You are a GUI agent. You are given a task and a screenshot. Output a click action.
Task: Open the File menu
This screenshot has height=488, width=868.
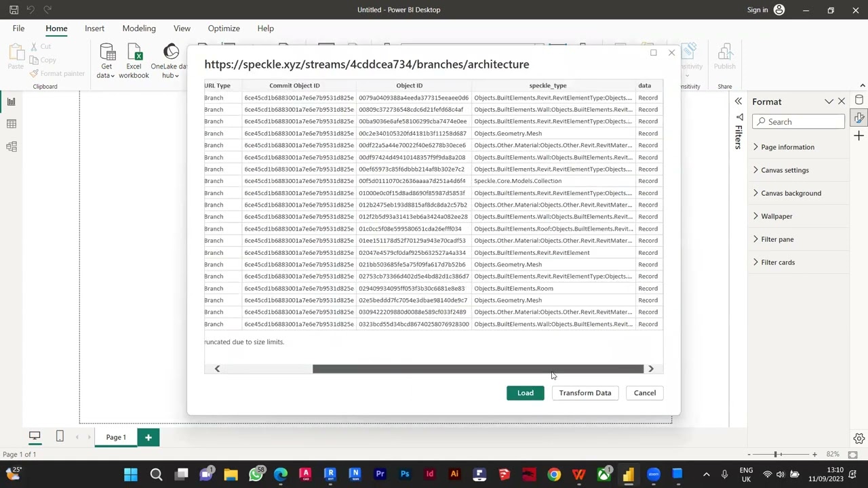tap(18, 28)
